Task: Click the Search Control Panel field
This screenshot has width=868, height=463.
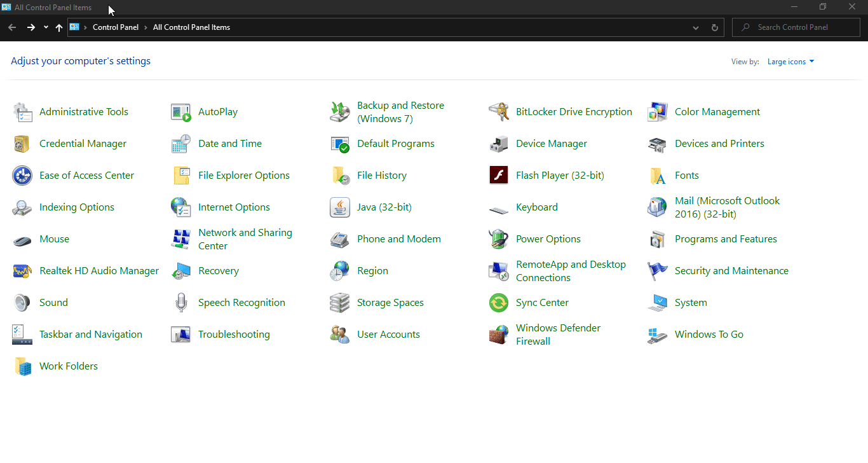Action: coord(801,27)
